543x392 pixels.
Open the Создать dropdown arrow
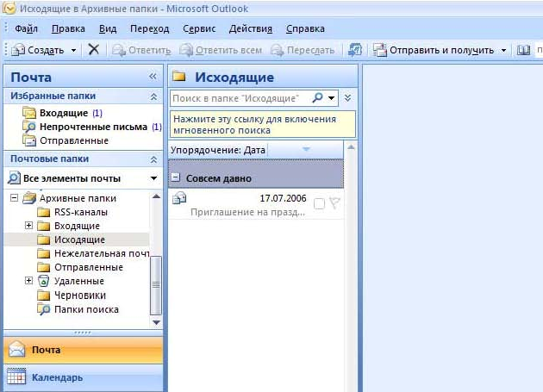point(73,51)
